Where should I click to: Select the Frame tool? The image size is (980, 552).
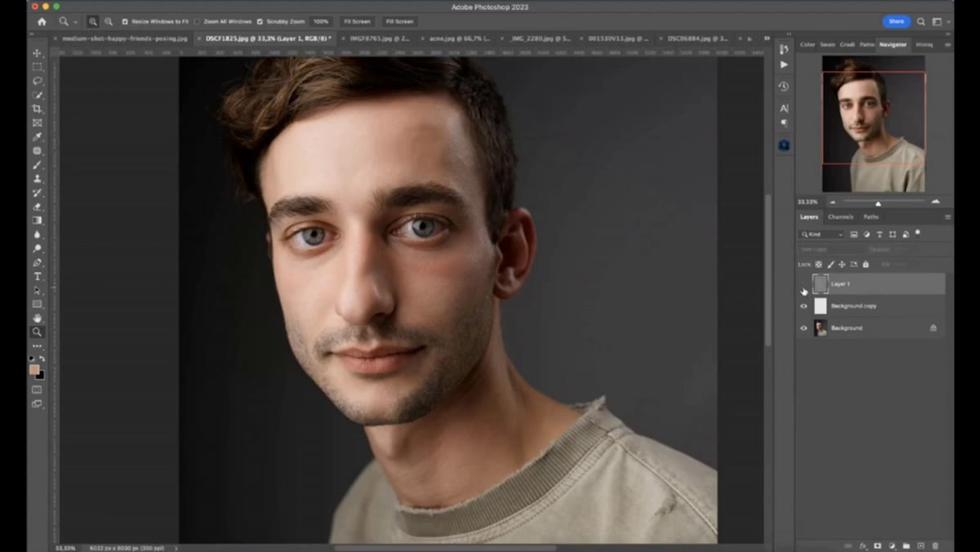coord(37,122)
